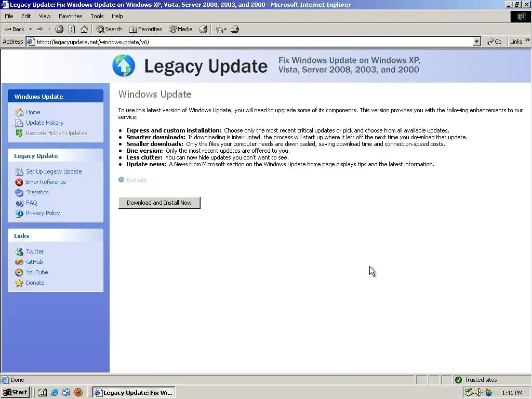Open the Edit button dropdown arrow
532x399 pixels.
coord(225,29)
